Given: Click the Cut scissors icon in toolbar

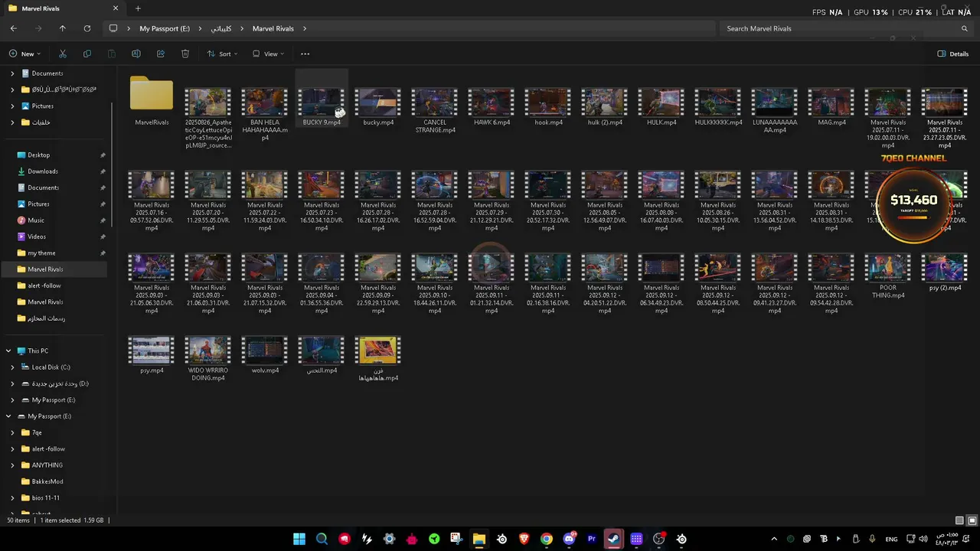Looking at the screenshot, I should coord(63,54).
